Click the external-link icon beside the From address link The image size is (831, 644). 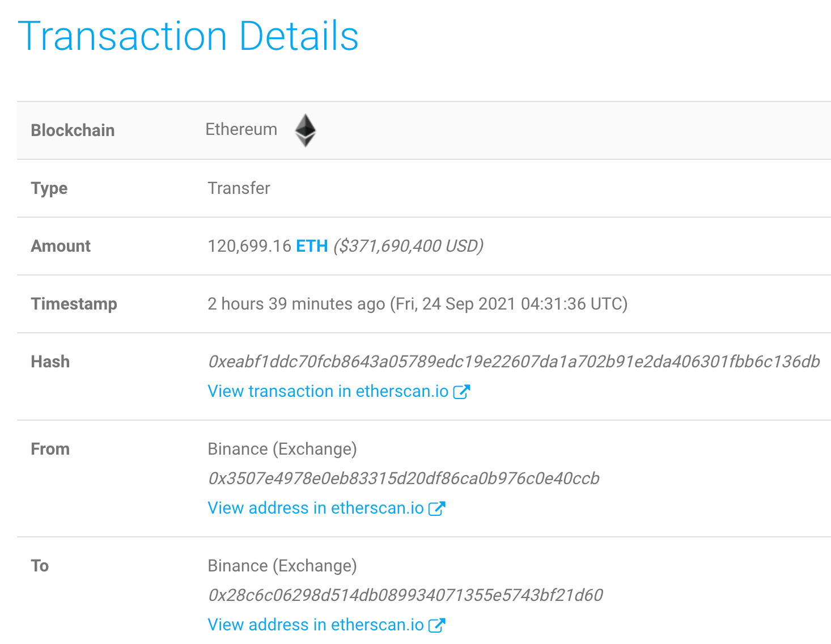pyautogui.click(x=437, y=508)
